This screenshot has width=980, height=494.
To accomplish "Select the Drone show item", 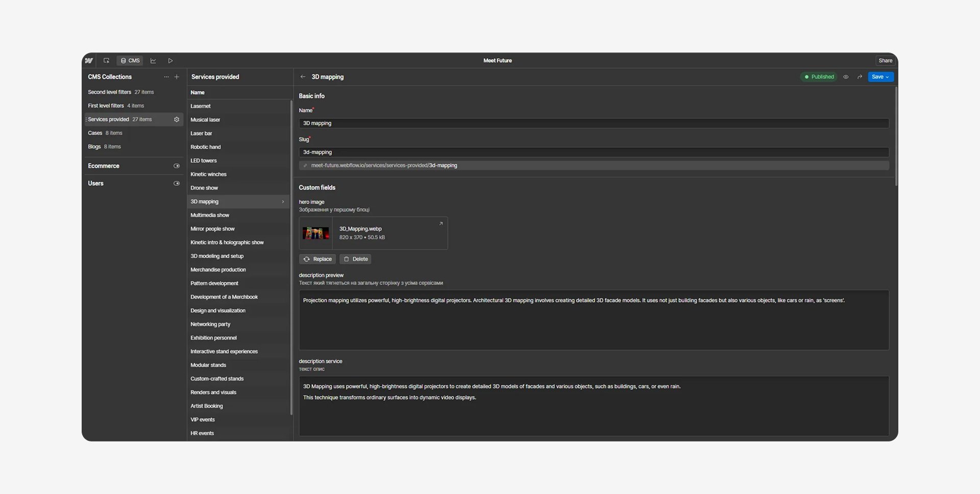I will click(x=238, y=188).
